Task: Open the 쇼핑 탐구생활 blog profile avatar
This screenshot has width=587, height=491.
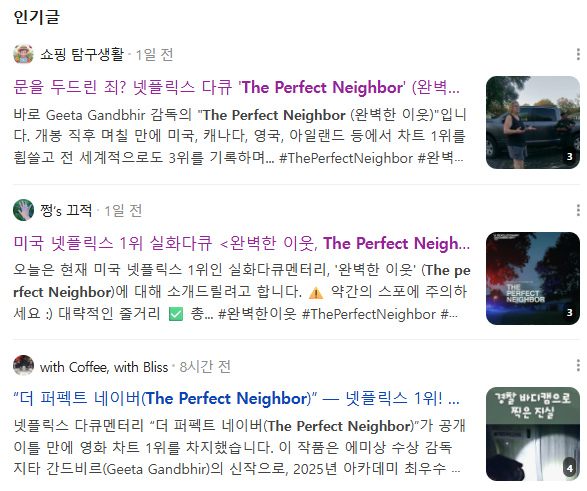Action: pos(23,54)
